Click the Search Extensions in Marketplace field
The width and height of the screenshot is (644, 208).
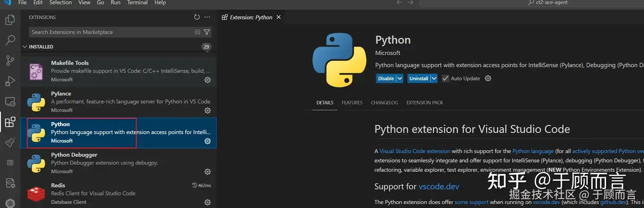pyautogui.click(x=112, y=32)
